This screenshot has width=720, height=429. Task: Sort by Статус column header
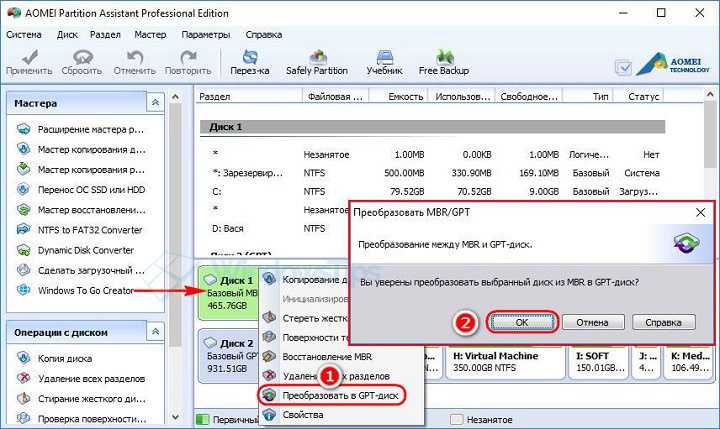[x=639, y=96]
